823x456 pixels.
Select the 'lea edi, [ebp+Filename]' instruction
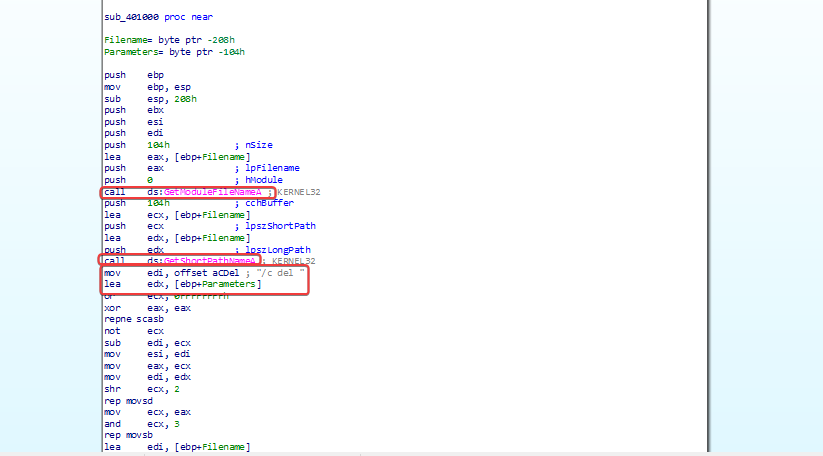177,447
